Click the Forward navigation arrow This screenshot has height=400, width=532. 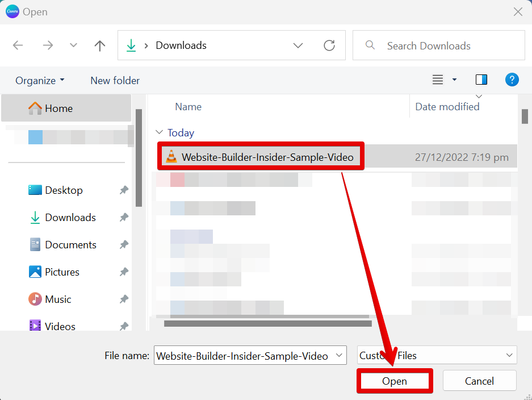[48, 45]
